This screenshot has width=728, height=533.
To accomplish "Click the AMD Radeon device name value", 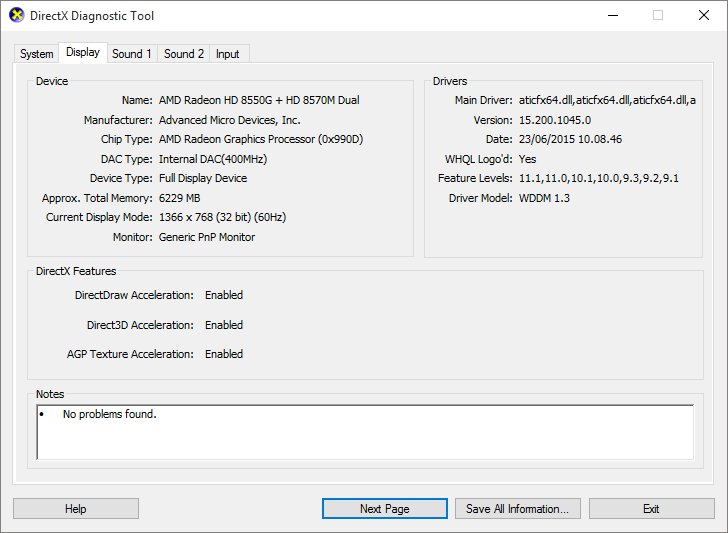I will (x=259, y=101).
